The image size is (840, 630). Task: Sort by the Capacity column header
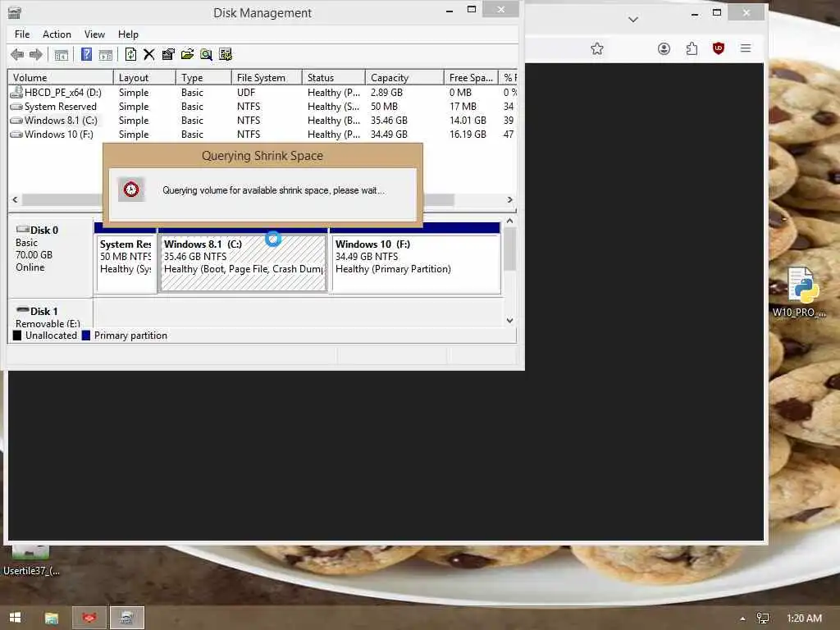404,78
